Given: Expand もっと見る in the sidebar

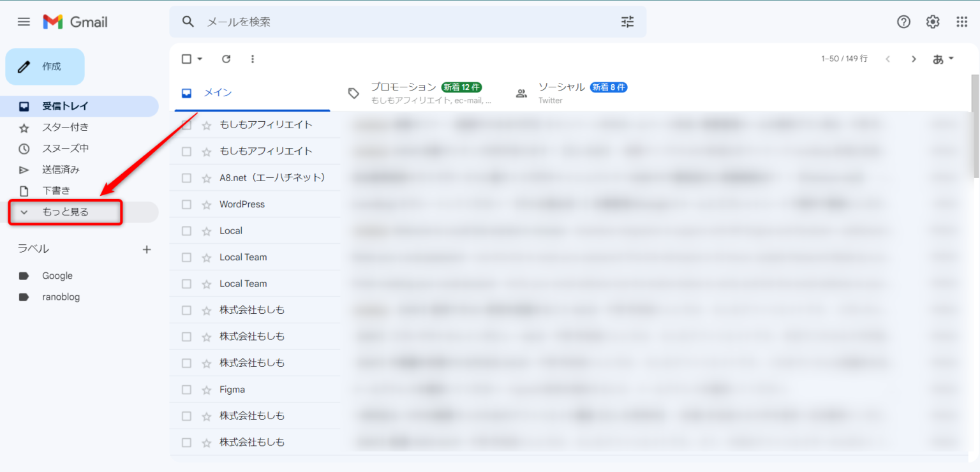Looking at the screenshot, I should [65, 212].
